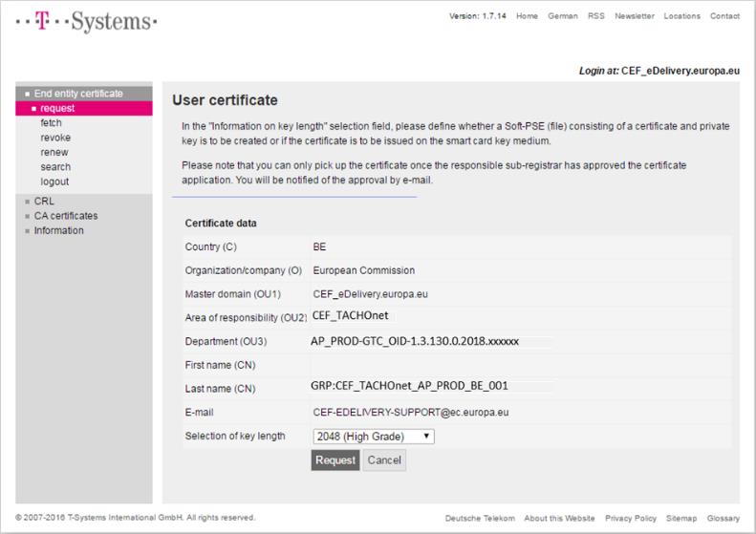The height and width of the screenshot is (534, 756).
Task: Open 'search' in the sidebar
Action: (x=55, y=167)
